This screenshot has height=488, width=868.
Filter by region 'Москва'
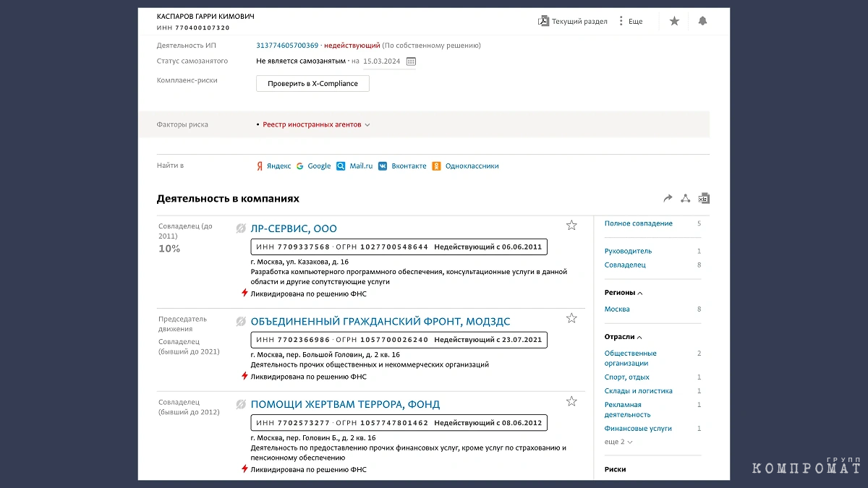tap(617, 309)
